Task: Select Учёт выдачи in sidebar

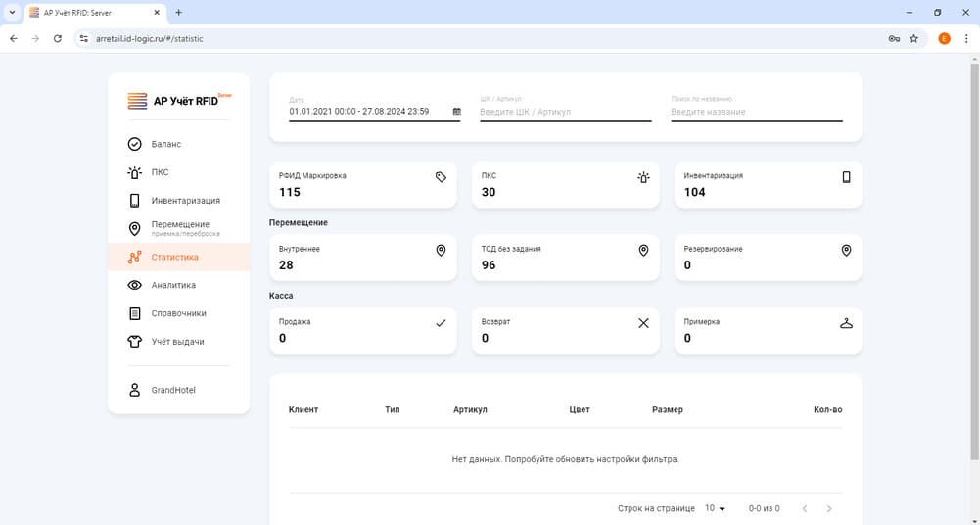Action: click(x=177, y=342)
